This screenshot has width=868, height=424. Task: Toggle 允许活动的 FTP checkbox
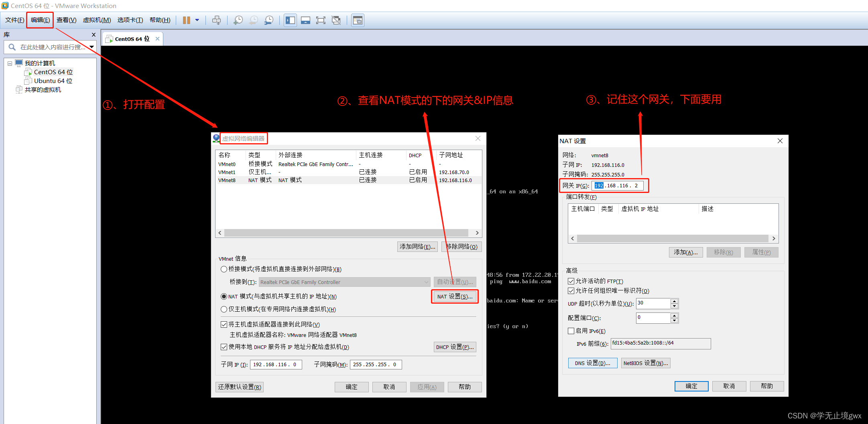tap(571, 281)
